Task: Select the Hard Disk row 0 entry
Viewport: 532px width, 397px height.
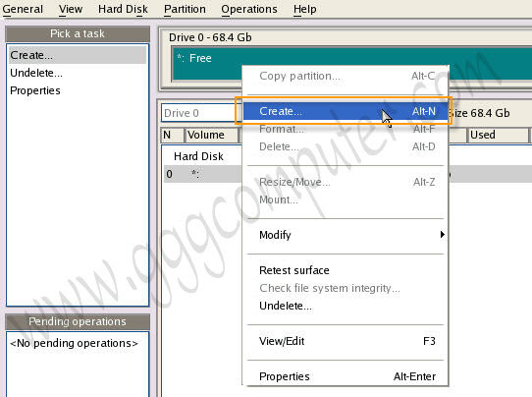Action: [x=347, y=174]
